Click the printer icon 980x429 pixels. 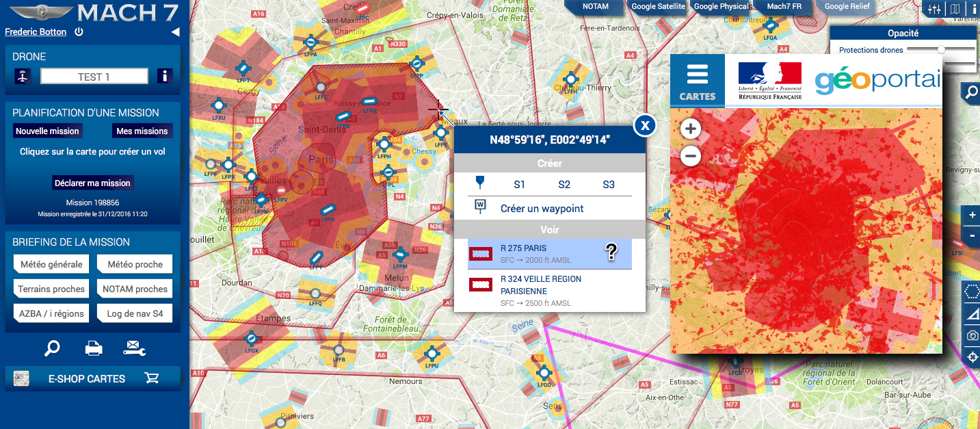click(94, 348)
